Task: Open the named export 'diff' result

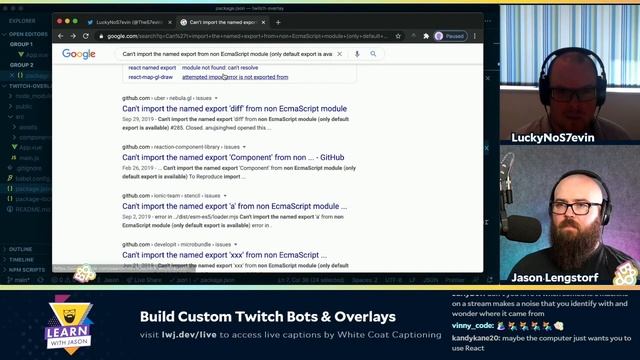Action: 234,109
